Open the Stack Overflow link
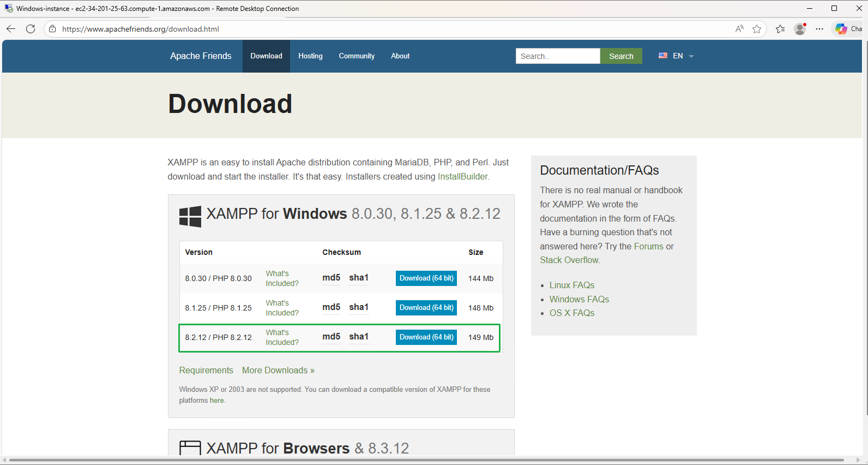This screenshot has width=868, height=465. 569,260
